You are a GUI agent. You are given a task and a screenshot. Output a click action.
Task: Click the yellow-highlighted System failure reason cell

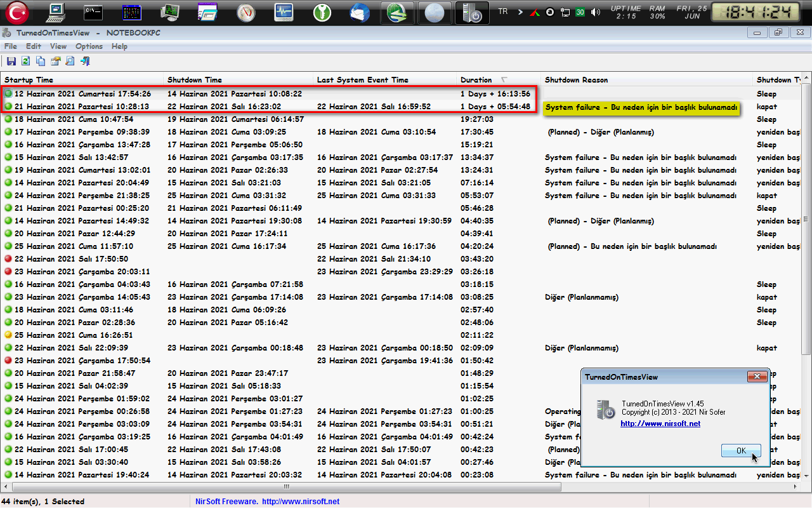tap(641, 107)
